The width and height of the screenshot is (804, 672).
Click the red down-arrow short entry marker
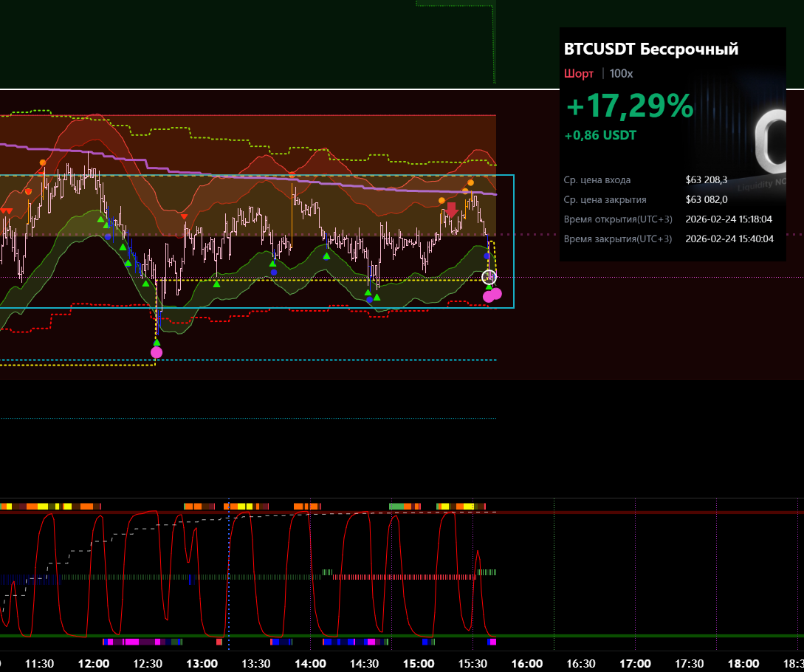(451, 210)
